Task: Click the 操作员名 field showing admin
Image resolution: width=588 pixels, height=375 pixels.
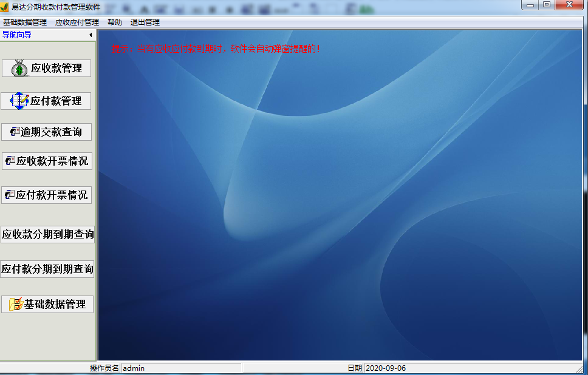Action: tap(181, 368)
